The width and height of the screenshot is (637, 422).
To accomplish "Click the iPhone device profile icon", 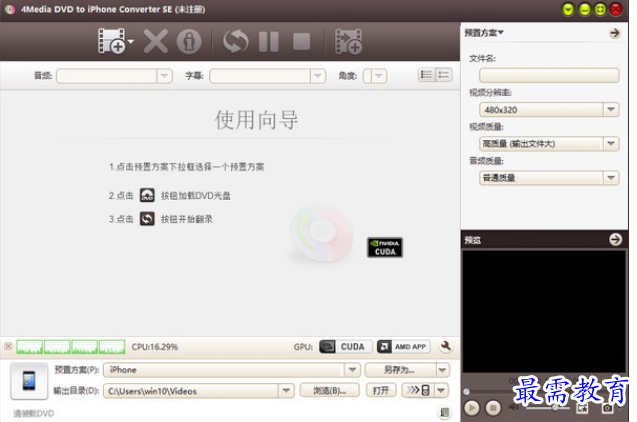I will coord(29,381).
